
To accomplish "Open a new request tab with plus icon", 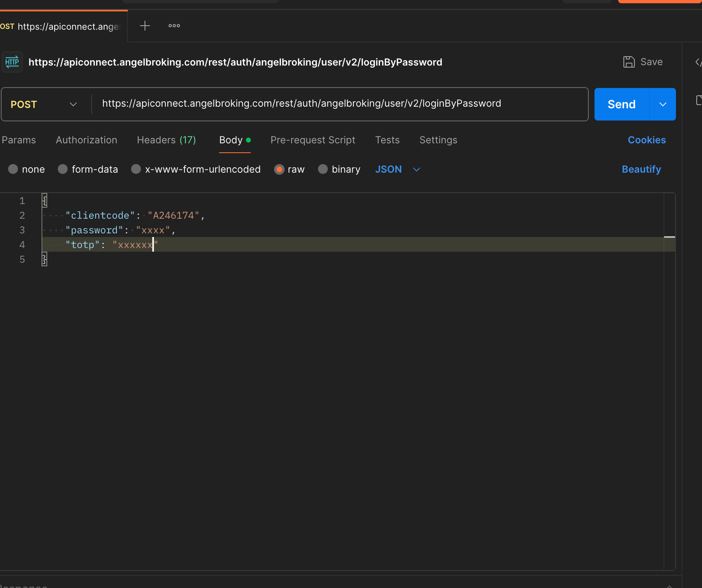I will [x=145, y=26].
